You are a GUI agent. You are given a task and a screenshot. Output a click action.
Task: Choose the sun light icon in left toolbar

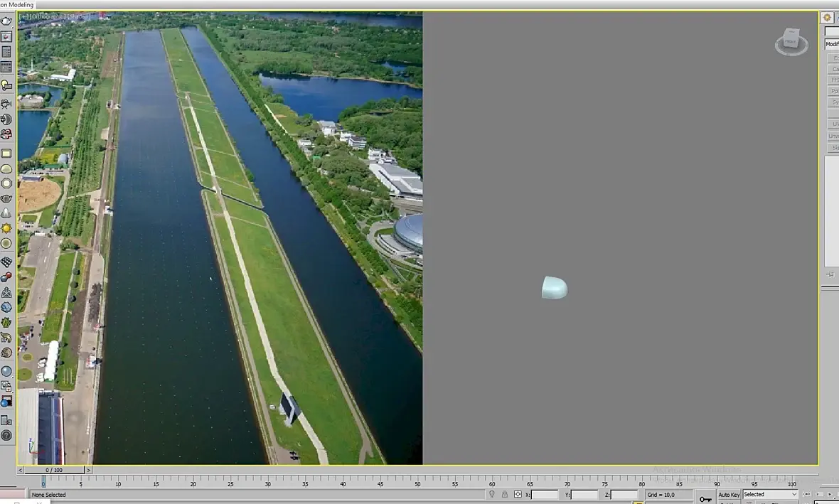(6, 228)
